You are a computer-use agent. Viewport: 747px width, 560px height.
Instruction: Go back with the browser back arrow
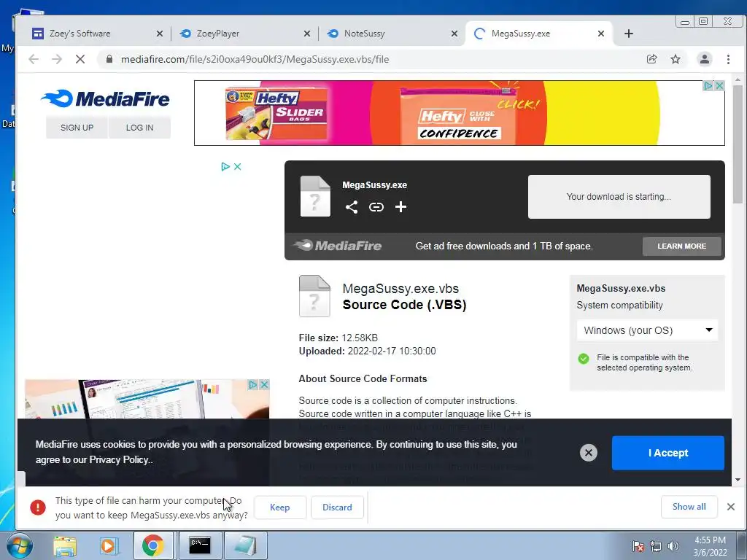(x=34, y=59)
